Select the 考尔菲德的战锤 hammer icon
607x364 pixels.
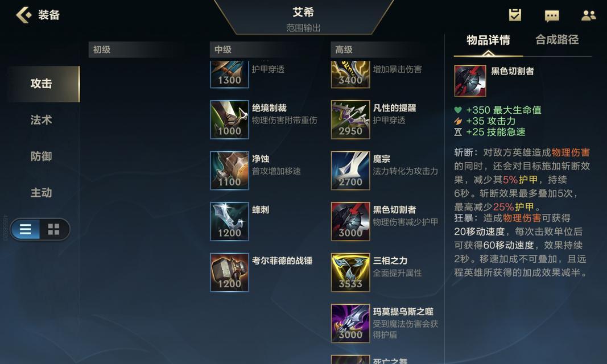tap(230, 272)
